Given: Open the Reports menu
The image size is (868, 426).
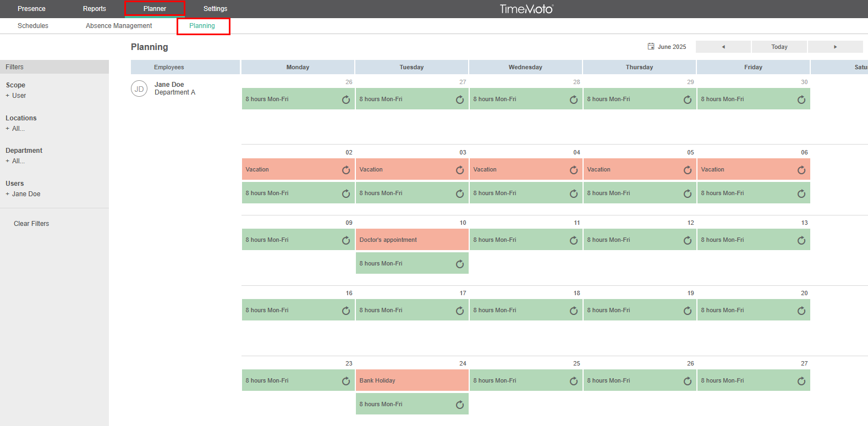Looking at the screenshot, I should (x=94, y=9).
